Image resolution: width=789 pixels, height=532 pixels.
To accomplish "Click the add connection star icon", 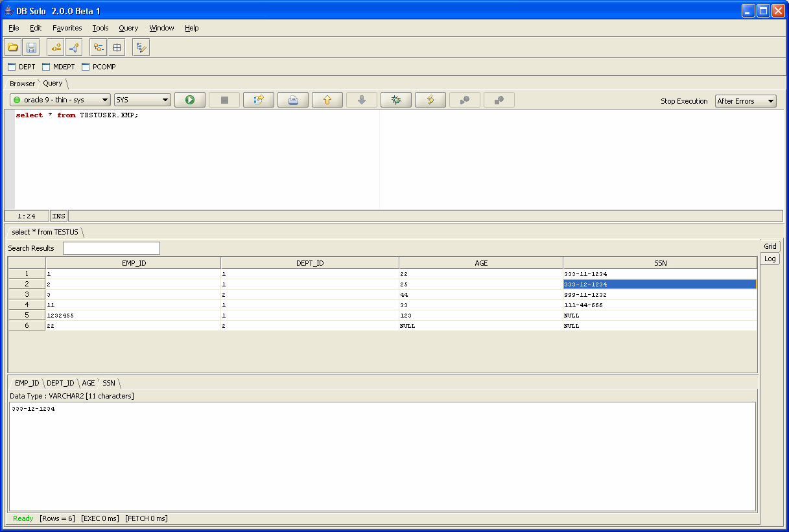I will coord(56,47).
